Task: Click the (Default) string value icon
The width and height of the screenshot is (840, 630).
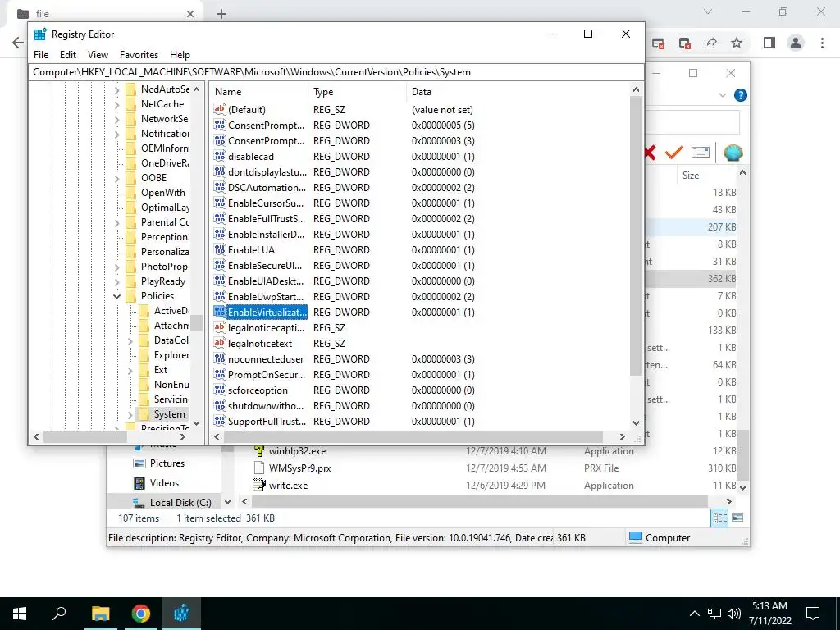Action: [x=220, y=109]
